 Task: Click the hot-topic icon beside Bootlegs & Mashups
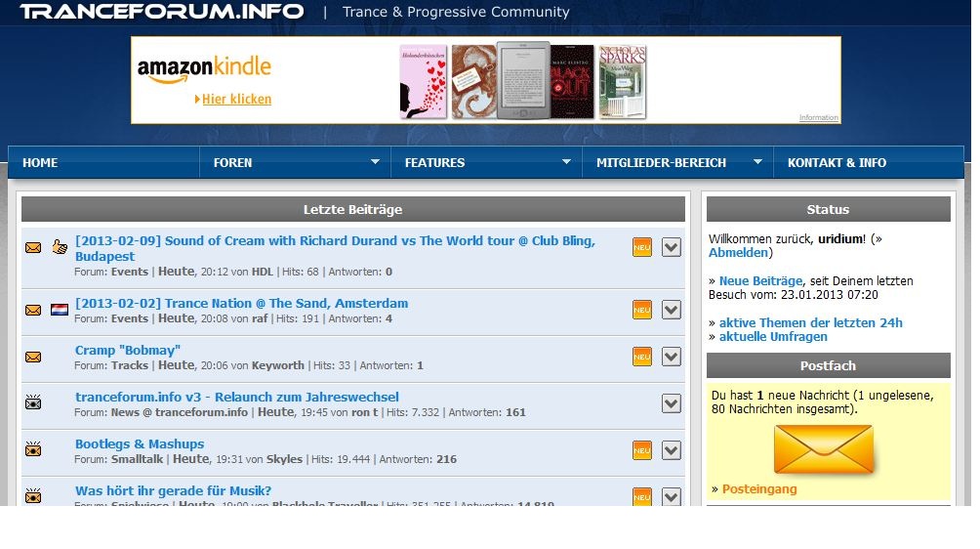[x=33, y=449]
